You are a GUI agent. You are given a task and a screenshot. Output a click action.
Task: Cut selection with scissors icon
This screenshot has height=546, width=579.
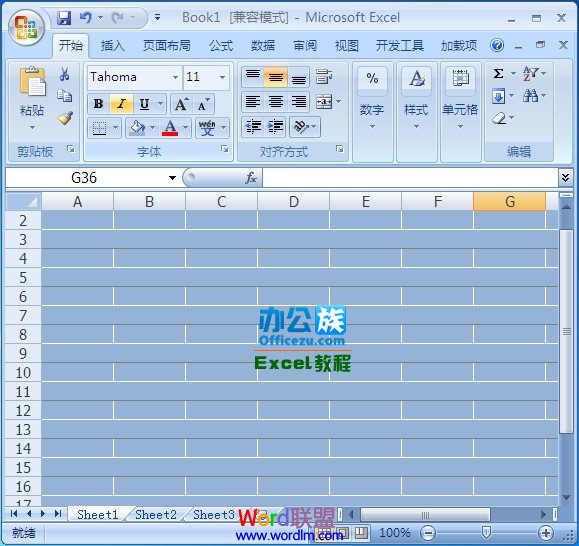[x=65, y=74]
